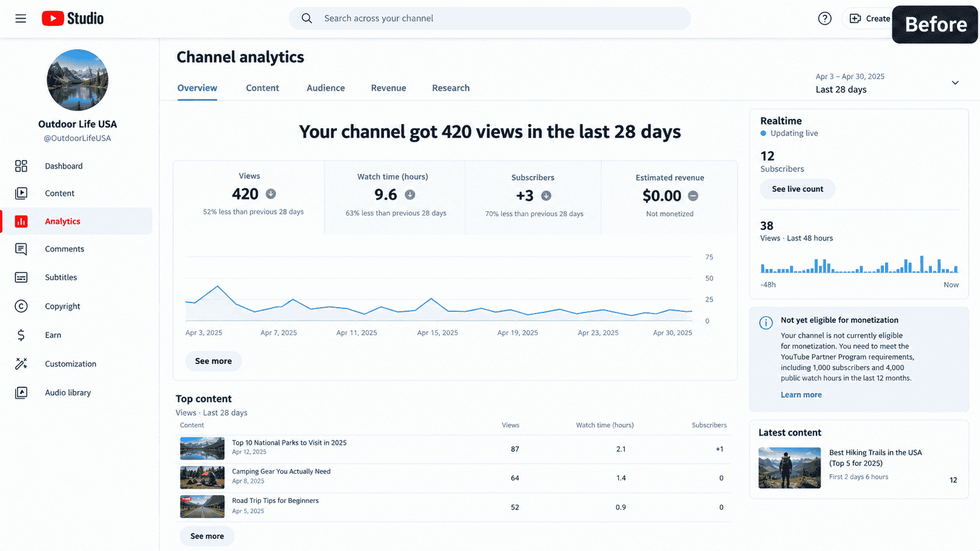Screen dimensions: 980x551
Task: Open Camping Gear You Actually Need thumbnail
Action: click(x=202, y=478)
